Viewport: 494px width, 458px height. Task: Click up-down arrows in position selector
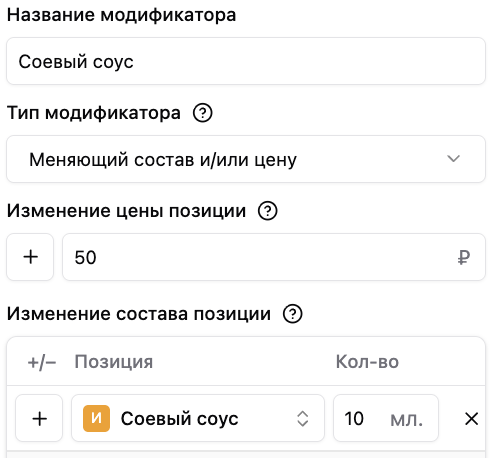(x=302, y=419)
